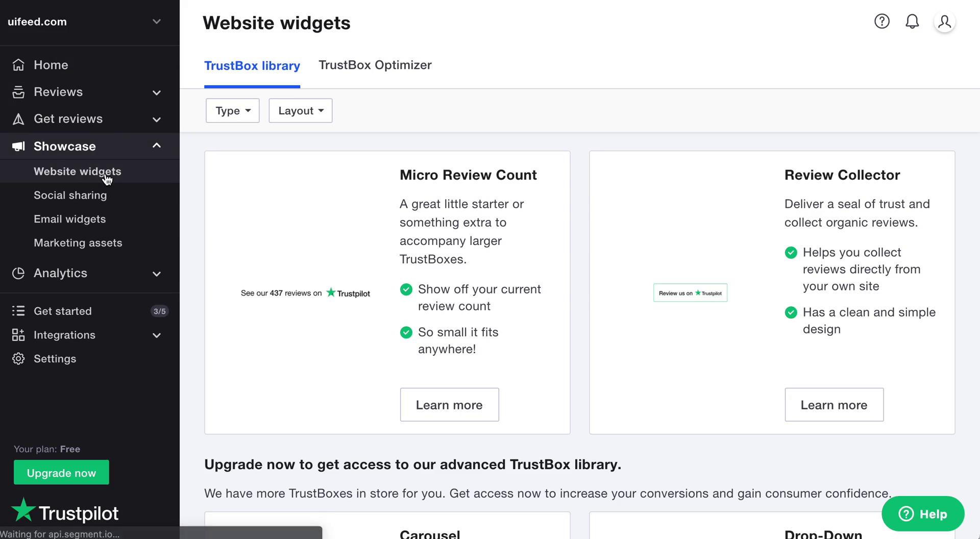The image size is (980, 539).
Task: Open the floating Help button
Action: coord(923,514)
